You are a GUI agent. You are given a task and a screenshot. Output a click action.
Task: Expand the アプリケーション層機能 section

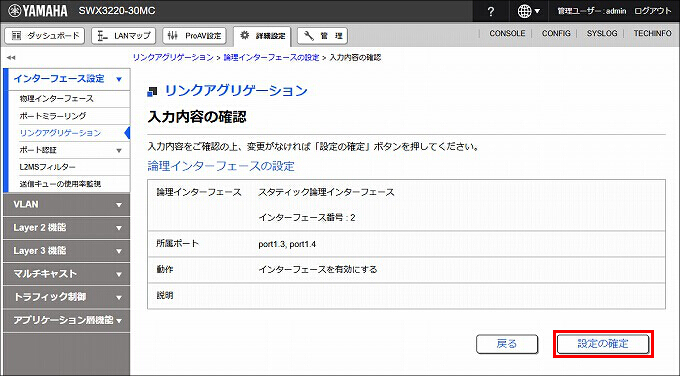[66, 320]
